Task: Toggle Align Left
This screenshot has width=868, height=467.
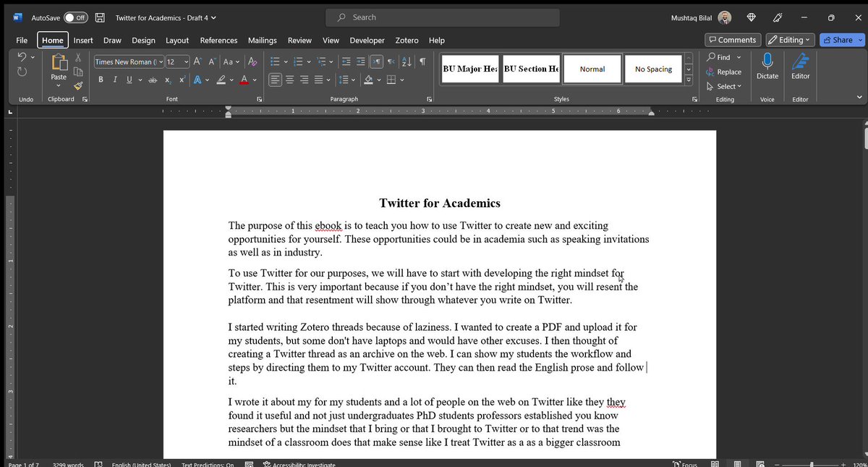Action: pos(276,80)
